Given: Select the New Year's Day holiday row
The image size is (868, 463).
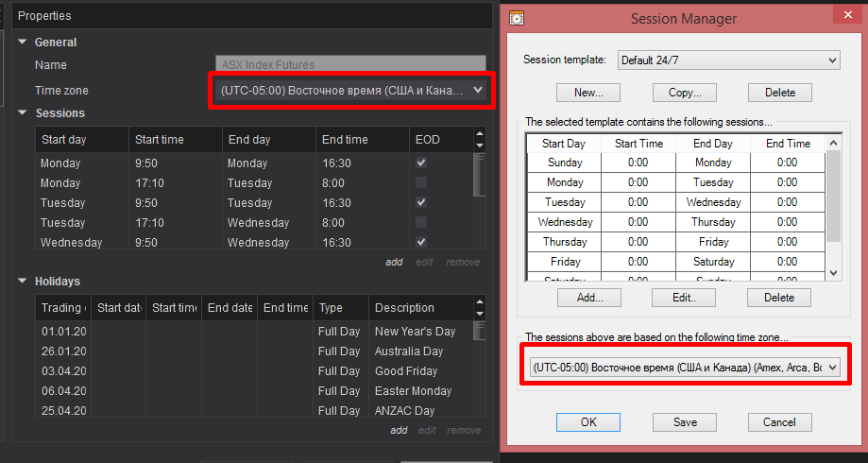Looking at the screenshot, I should tap(255, 332).
